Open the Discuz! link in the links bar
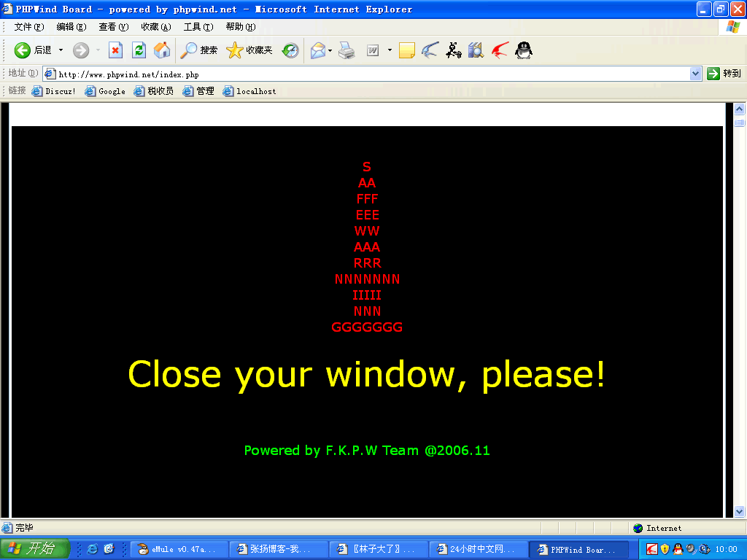Screen dimensions: 747x560 (53, 91)
